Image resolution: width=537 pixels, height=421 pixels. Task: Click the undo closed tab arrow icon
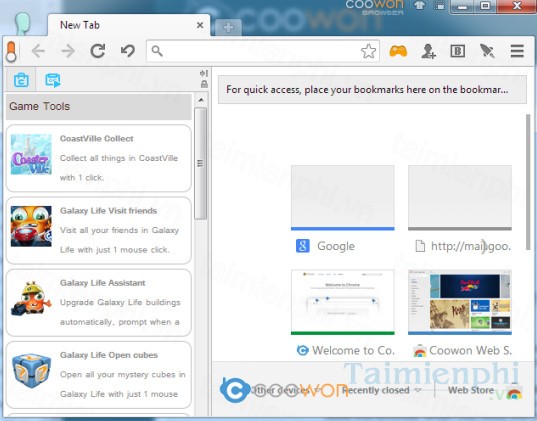coord(128,51)
